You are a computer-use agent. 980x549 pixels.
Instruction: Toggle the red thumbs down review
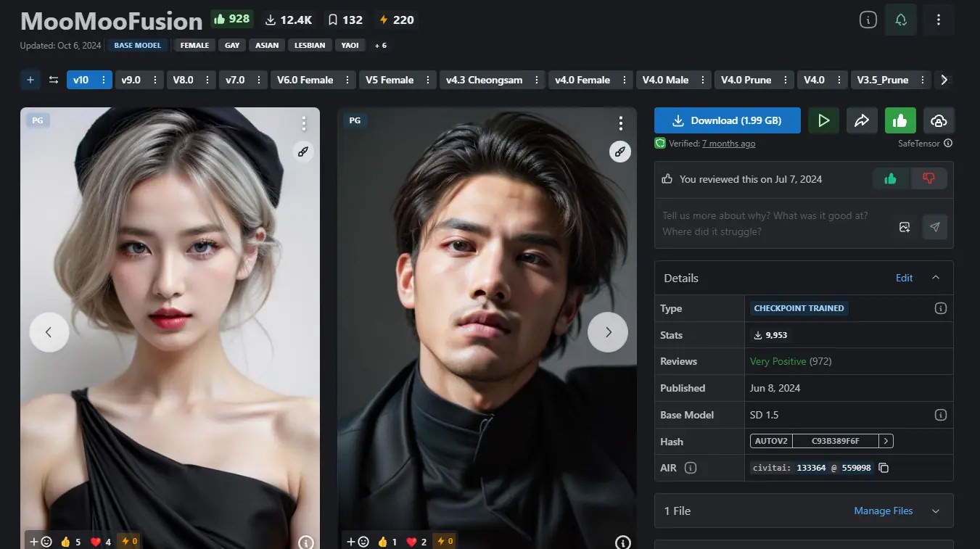click(929, 178)
